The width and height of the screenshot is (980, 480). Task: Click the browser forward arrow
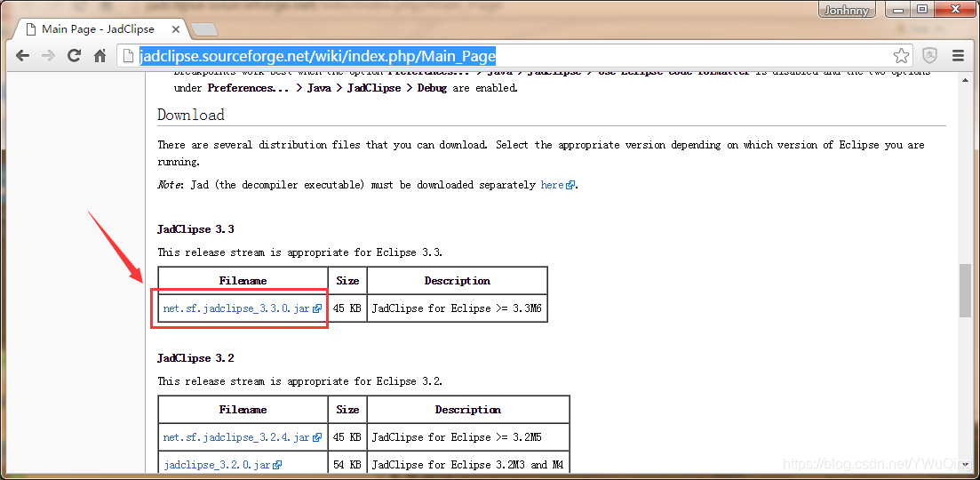pos(48,56)
